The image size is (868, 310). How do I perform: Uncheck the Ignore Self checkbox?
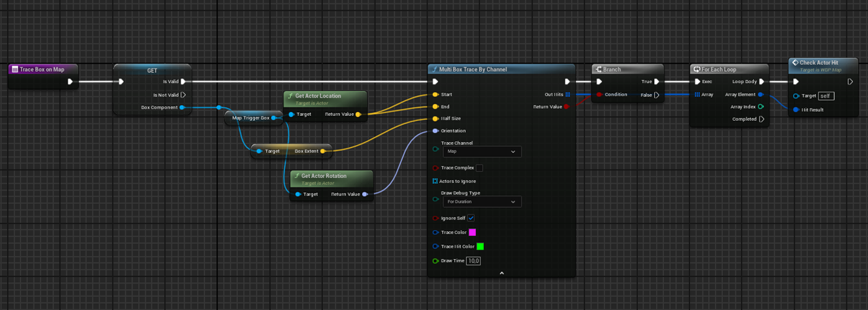tap(471, 218)
